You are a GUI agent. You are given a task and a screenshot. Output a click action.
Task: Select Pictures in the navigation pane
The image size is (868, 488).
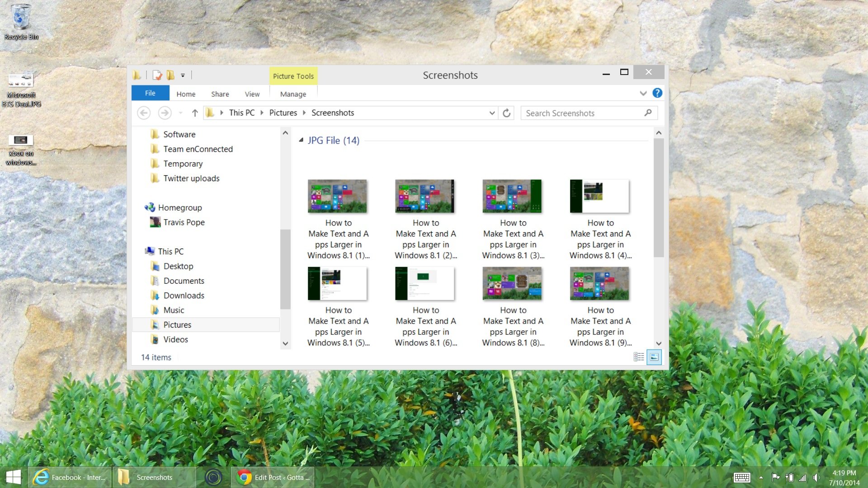[206, 325]
